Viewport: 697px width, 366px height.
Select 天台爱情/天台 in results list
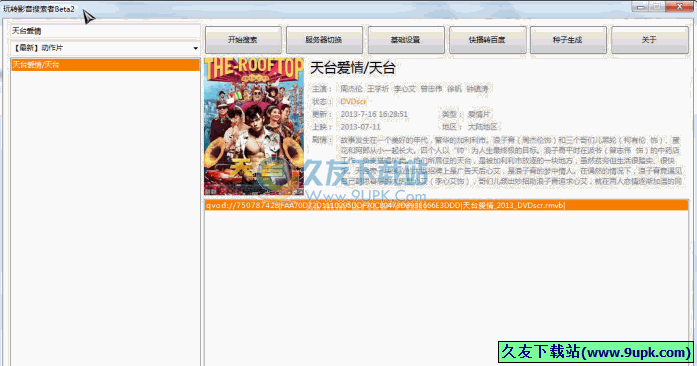click(x=105, y=65)
